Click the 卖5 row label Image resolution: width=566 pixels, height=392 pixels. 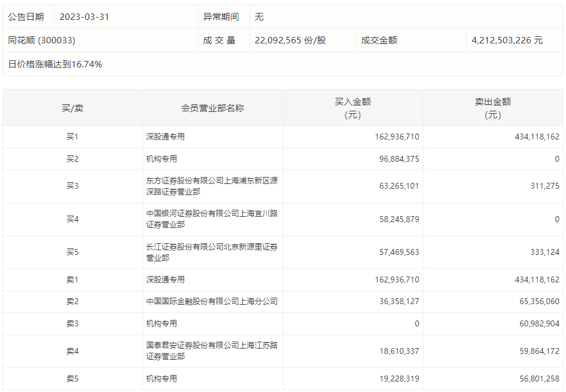point(72,379)
